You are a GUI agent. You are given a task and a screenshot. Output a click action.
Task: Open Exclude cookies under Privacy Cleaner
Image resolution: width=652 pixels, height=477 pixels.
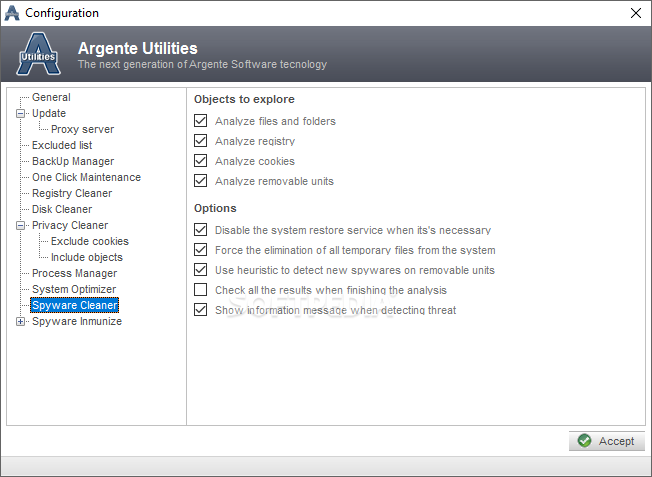click(x=90, y=241)
